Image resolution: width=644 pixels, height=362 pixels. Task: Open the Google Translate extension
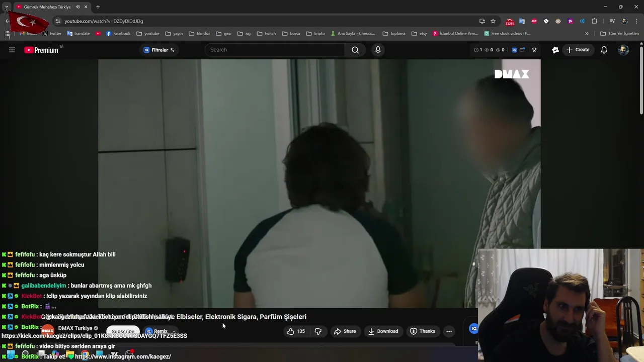pyautogui.click(x=522, y=21)
